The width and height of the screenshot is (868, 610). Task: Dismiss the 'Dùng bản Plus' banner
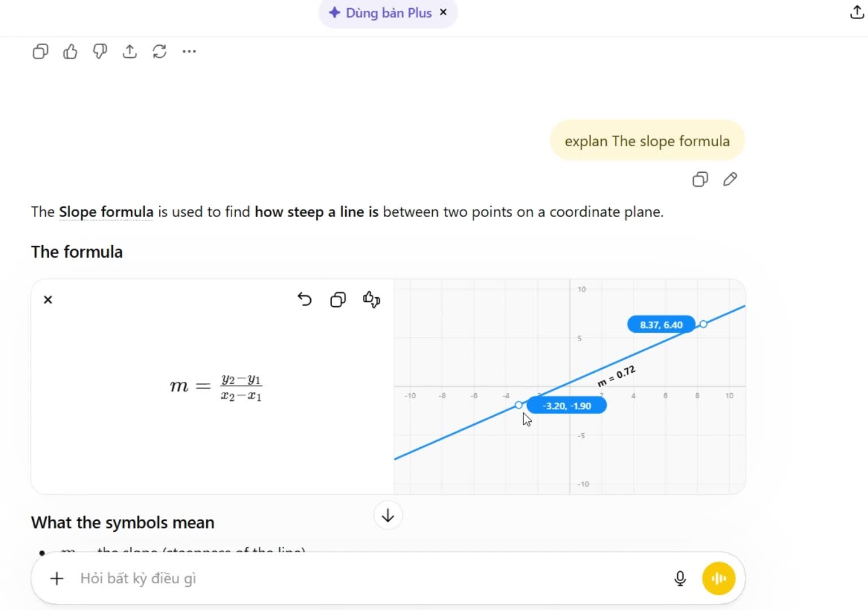[x=444, y=12]
